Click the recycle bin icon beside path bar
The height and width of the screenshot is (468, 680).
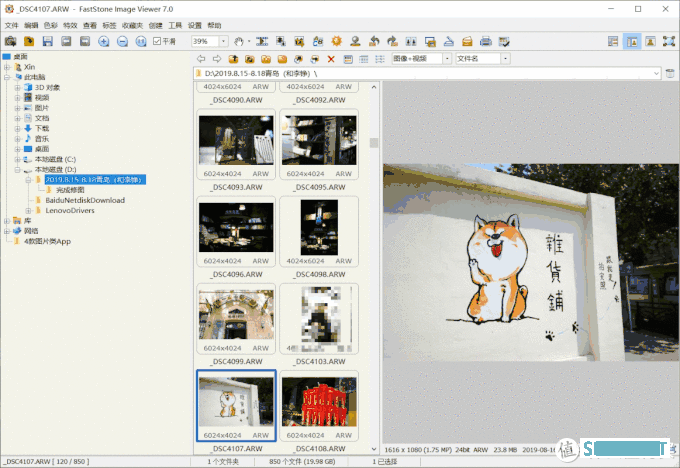point(670,73)
